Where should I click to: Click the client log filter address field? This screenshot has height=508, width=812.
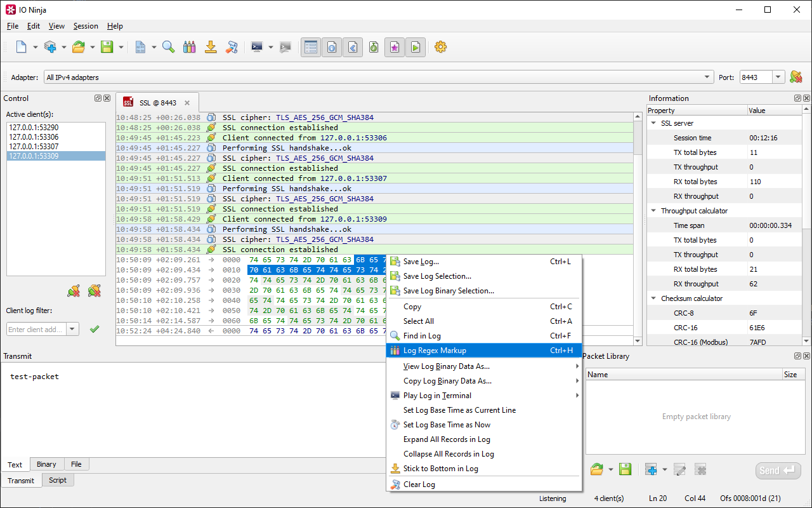[x=36, y=329]
